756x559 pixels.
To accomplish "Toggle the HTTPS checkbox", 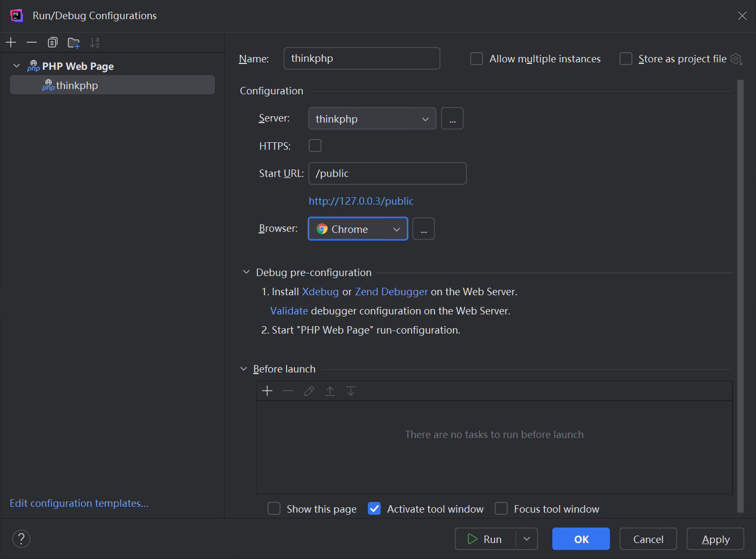I will point(315,145).
